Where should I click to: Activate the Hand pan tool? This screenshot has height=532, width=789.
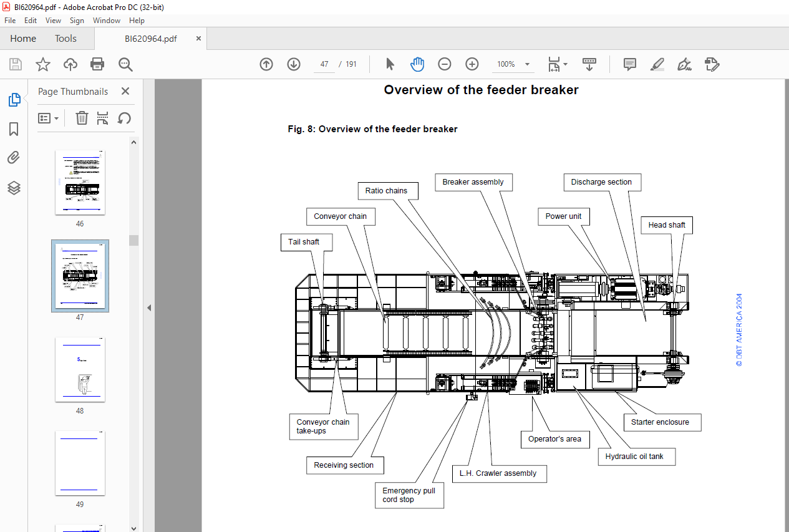(417, 64)
